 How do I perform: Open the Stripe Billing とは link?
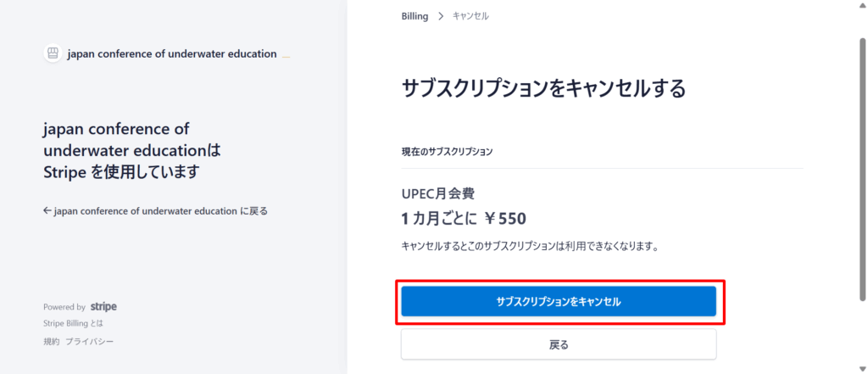pyautogui.click(x=73, y=324)
